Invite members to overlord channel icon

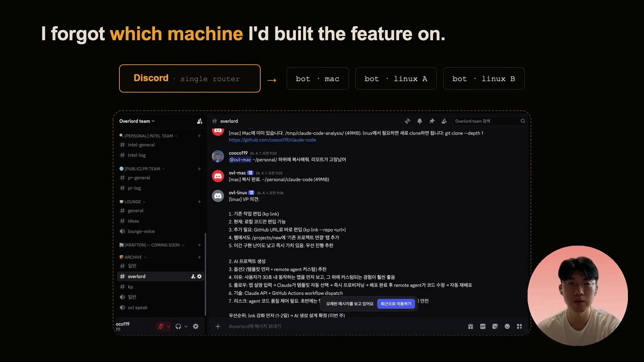pyautogui.click(x=193, y=277)
